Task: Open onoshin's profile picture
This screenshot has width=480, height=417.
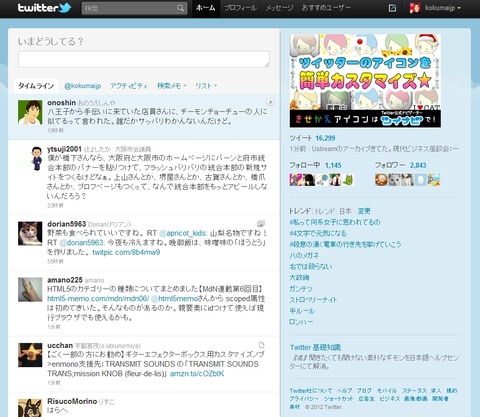Action: 30,112
